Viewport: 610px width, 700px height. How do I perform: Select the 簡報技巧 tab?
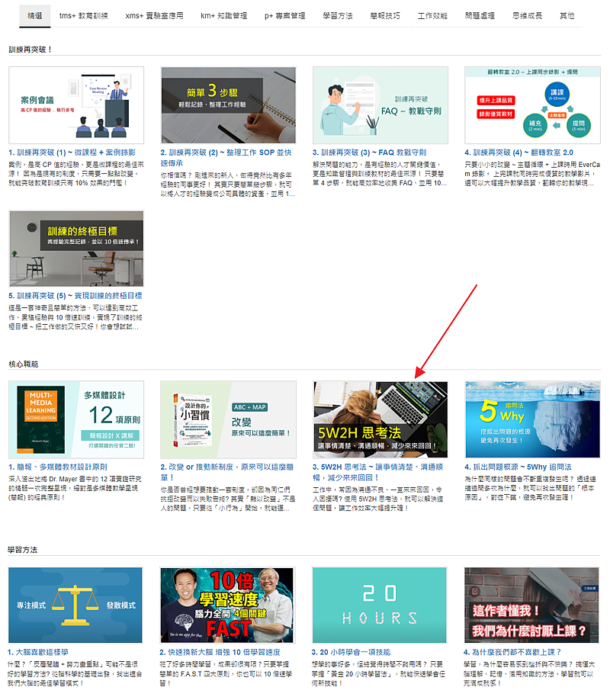[x=384, y=15]
